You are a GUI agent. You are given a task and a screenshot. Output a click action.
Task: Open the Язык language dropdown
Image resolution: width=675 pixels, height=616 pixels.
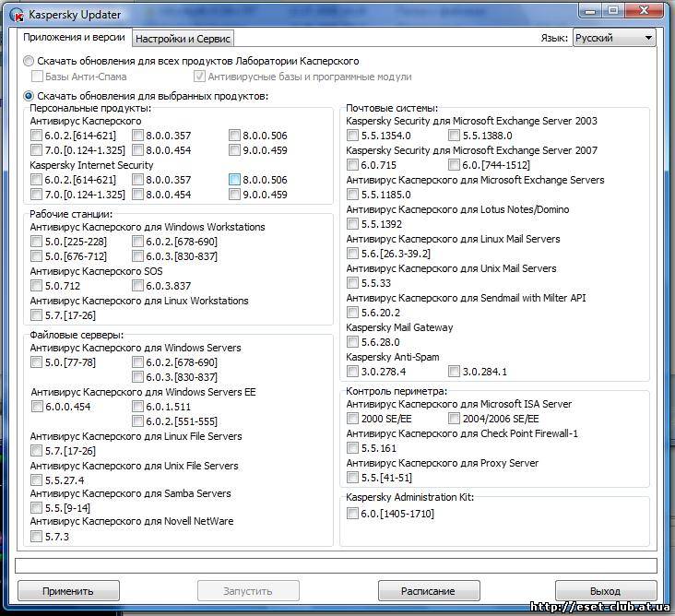pyautogui.click(x=614, y=38)
